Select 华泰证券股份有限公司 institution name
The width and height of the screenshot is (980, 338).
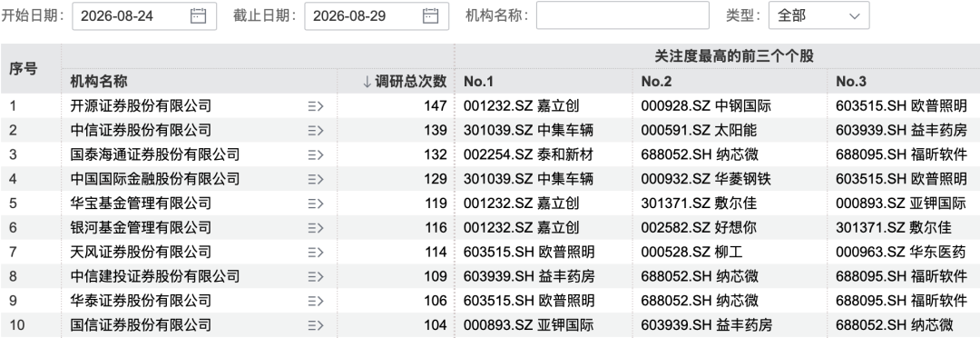click(x=141, y=301)
